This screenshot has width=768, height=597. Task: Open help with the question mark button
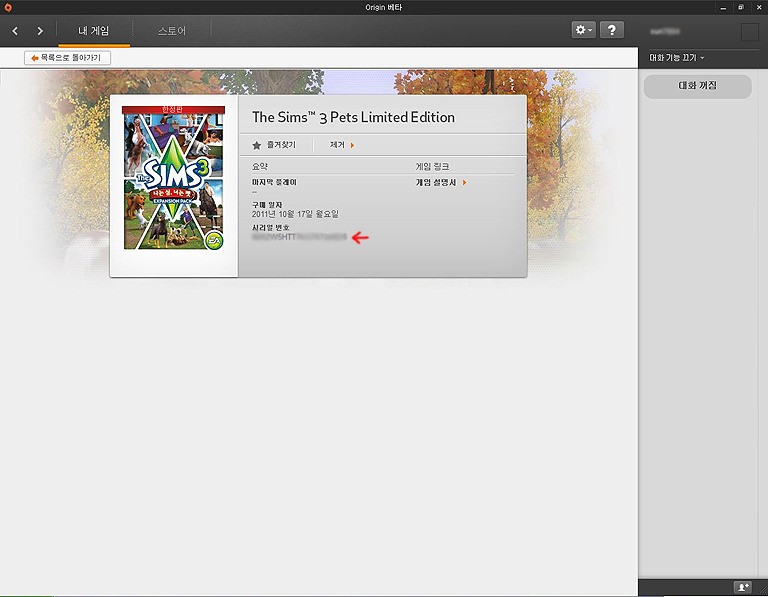point(612,30)
